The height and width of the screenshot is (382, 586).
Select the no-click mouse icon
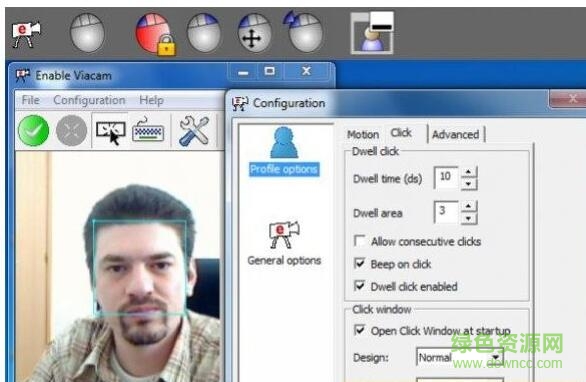pyautogui.click(x=87, y=33)
